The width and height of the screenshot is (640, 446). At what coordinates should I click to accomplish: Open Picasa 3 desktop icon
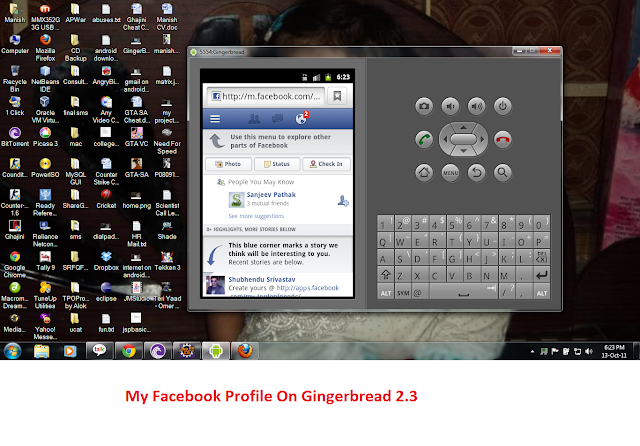click(x=45, y=137)
